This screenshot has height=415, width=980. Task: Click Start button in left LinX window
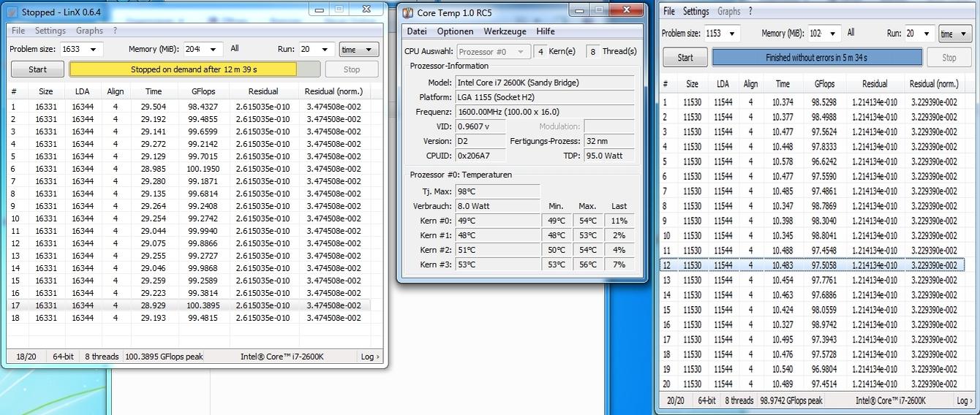(37, 69)
